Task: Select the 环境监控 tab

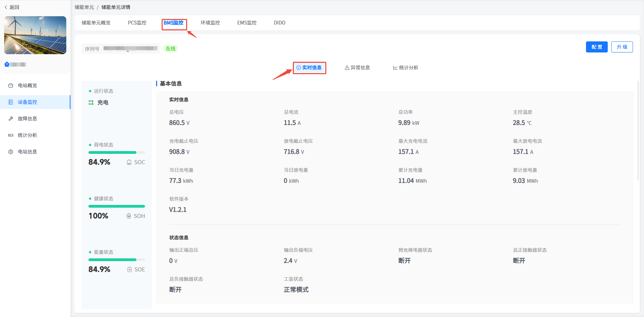Action: pos(210,23)
